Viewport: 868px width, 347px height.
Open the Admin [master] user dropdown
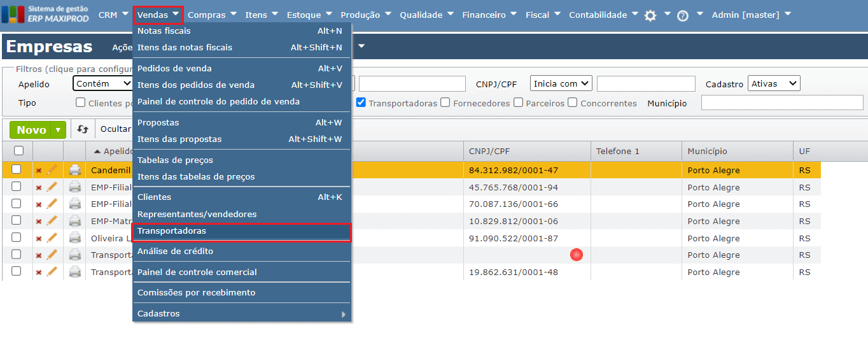[752, 15]
